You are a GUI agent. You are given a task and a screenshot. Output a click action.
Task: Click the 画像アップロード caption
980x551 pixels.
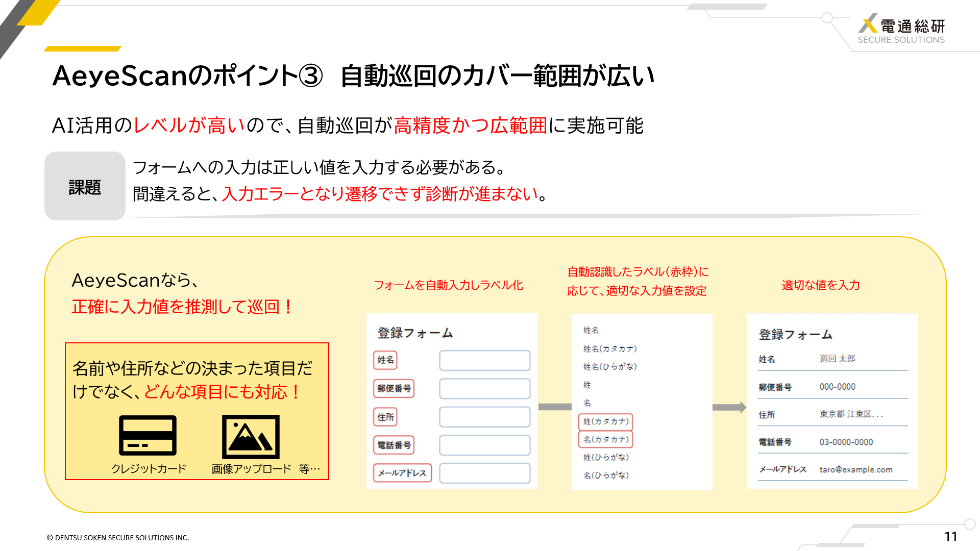click(251, 469)
